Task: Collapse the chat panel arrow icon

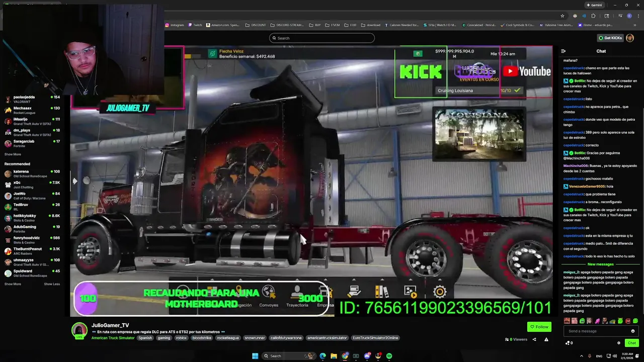Action: click(x=563, y=51)
